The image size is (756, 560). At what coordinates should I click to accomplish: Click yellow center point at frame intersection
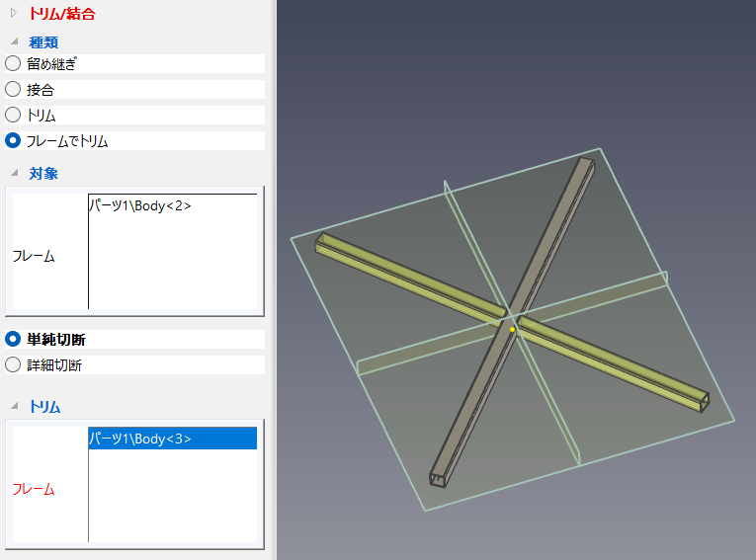[x=512, y=330]
